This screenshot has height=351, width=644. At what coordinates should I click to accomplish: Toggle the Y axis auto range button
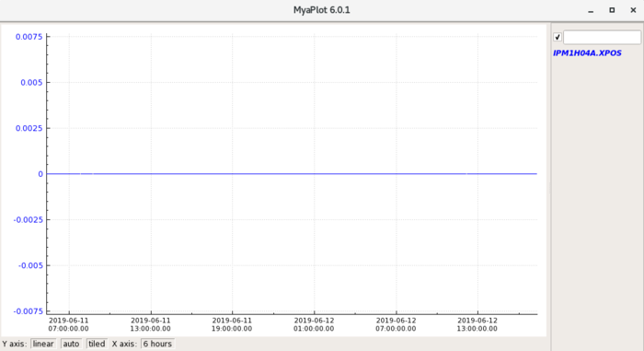pos(71,344)
